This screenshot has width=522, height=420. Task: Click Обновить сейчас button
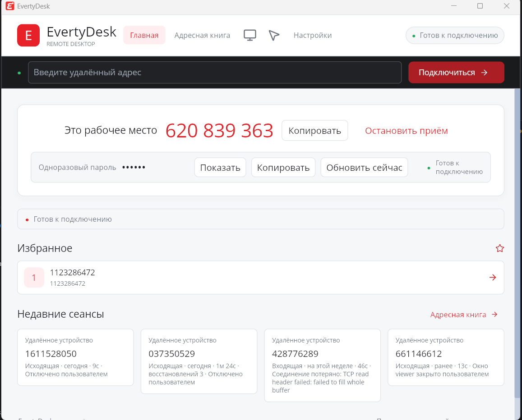click(x=364, y=167)
